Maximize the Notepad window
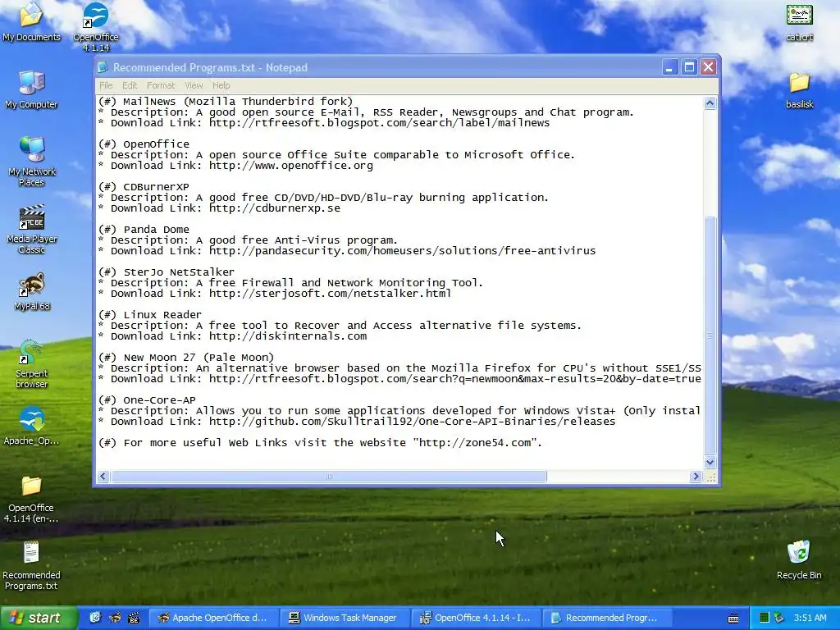 point(689,67)
